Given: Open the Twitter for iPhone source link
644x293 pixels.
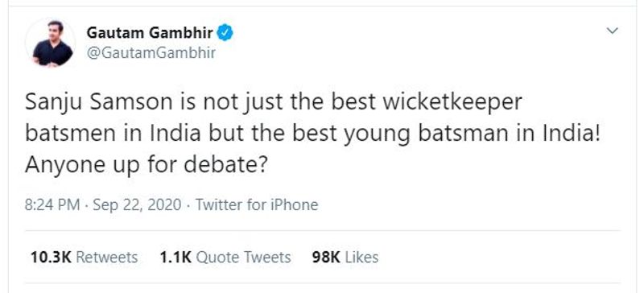Looking at the screenshot, I should (256, 204).
